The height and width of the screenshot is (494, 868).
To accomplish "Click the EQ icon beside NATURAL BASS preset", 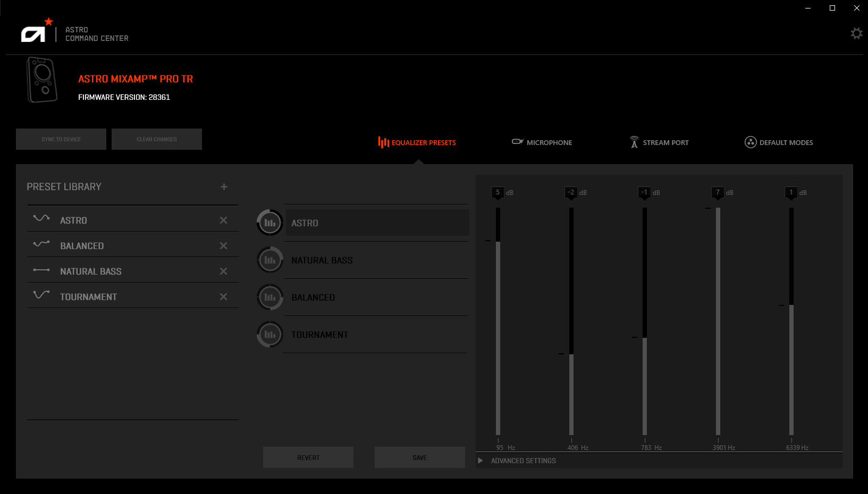I will pyautogui.click(x=269, y=260).
